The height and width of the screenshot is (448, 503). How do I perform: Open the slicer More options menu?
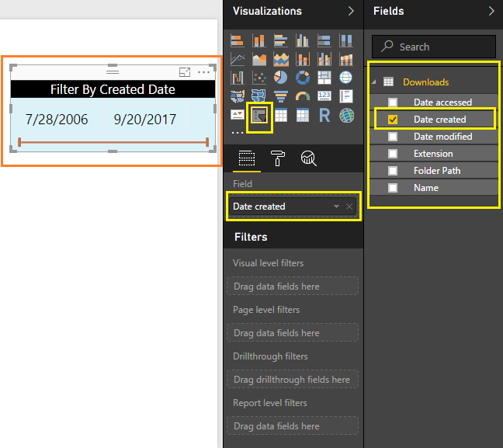pyautogui.click(x=203, y=72)
